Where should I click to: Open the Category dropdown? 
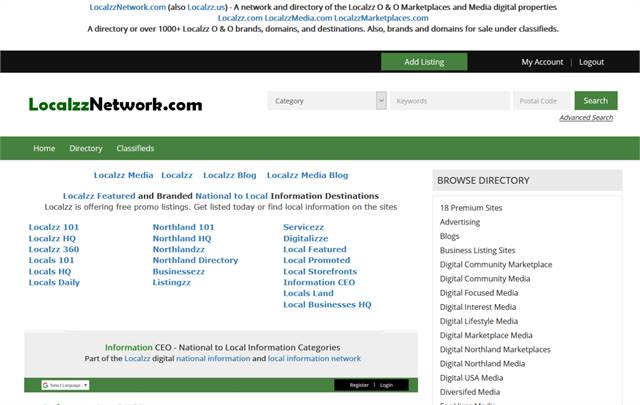[x=327, y=101]
